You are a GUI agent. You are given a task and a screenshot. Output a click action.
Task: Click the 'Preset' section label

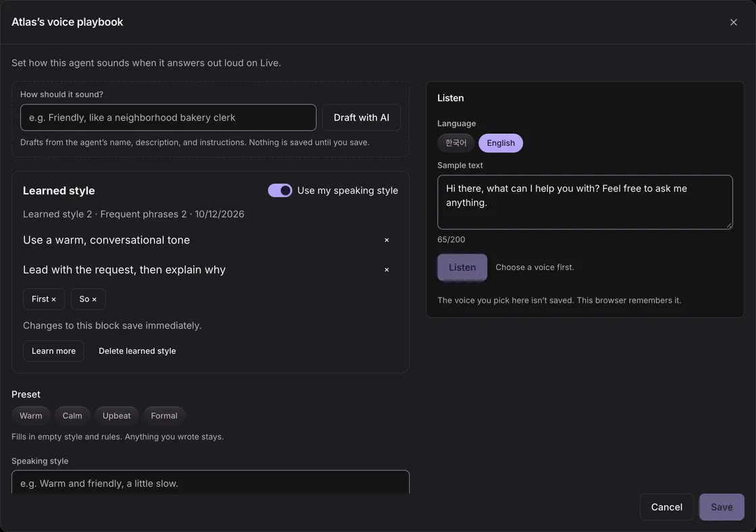[x=26, y=394]
